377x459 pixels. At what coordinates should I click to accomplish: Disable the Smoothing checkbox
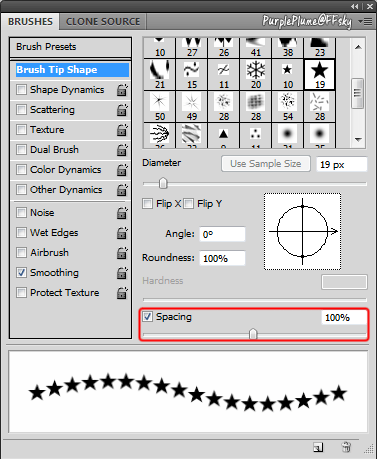21,272
